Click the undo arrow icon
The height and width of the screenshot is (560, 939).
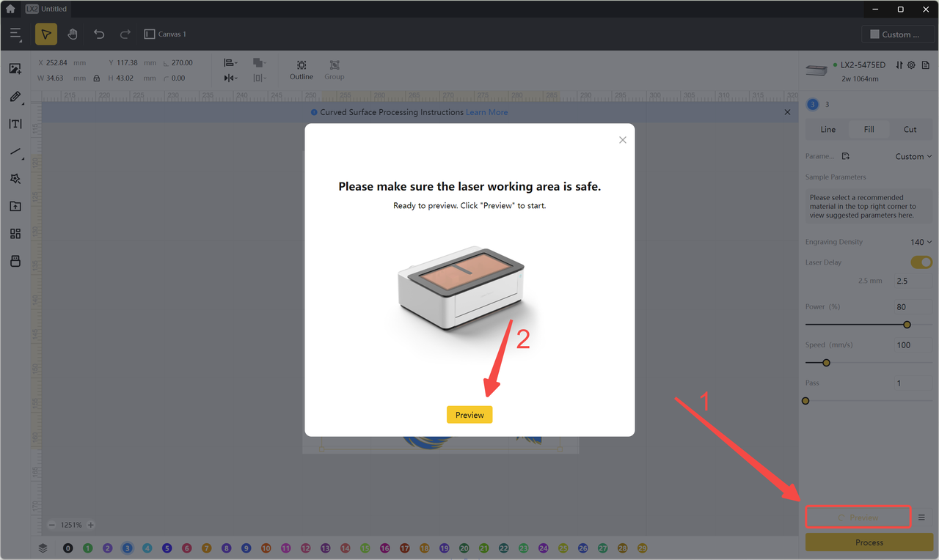[99, 34]
